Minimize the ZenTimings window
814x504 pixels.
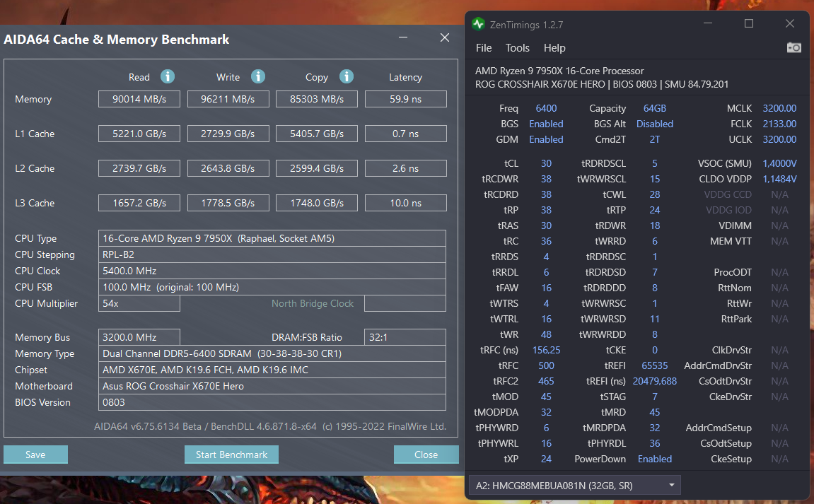(x=708, y=23)
